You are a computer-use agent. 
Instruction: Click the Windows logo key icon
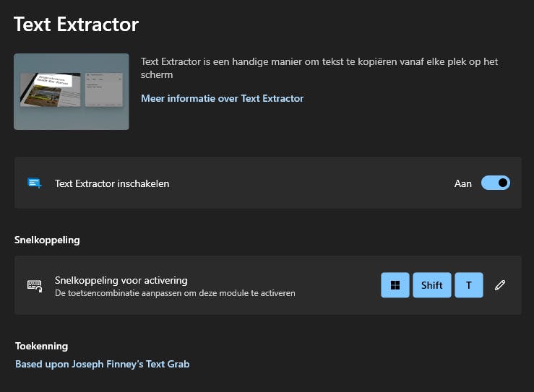[x=395, y=285]
